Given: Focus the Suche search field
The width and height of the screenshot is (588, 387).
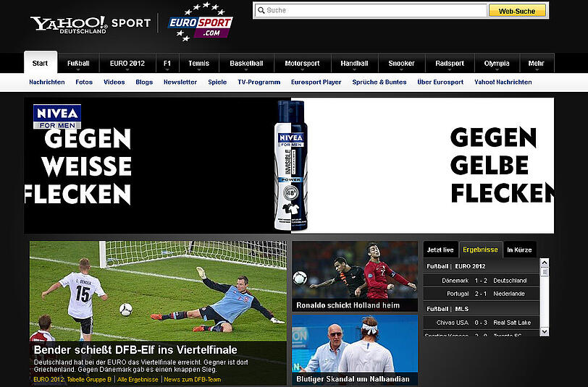Looking at the screenshot, I should (371, 11).
